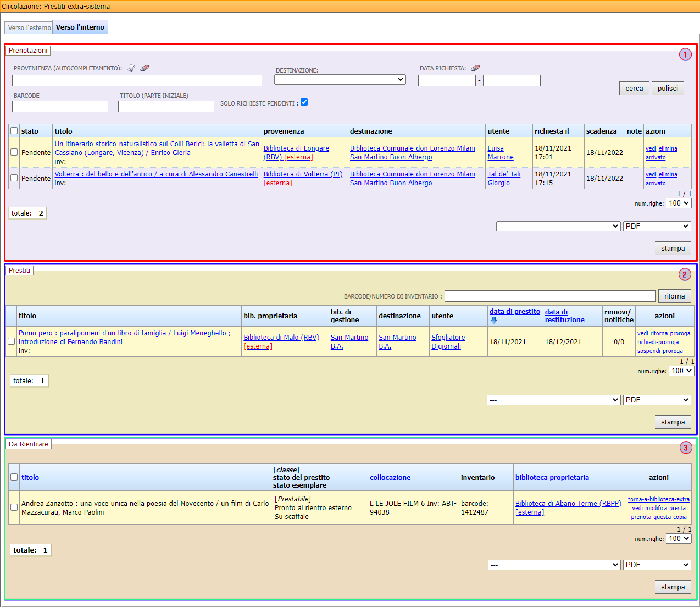Switch to the Verso l'esterno tab

[28, 26]
